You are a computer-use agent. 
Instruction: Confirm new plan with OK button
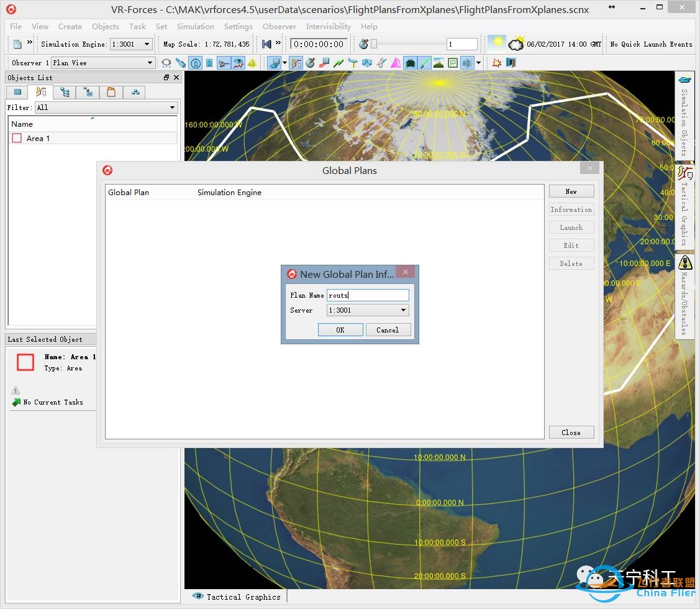pyautogui.click(x=340, y=330)
